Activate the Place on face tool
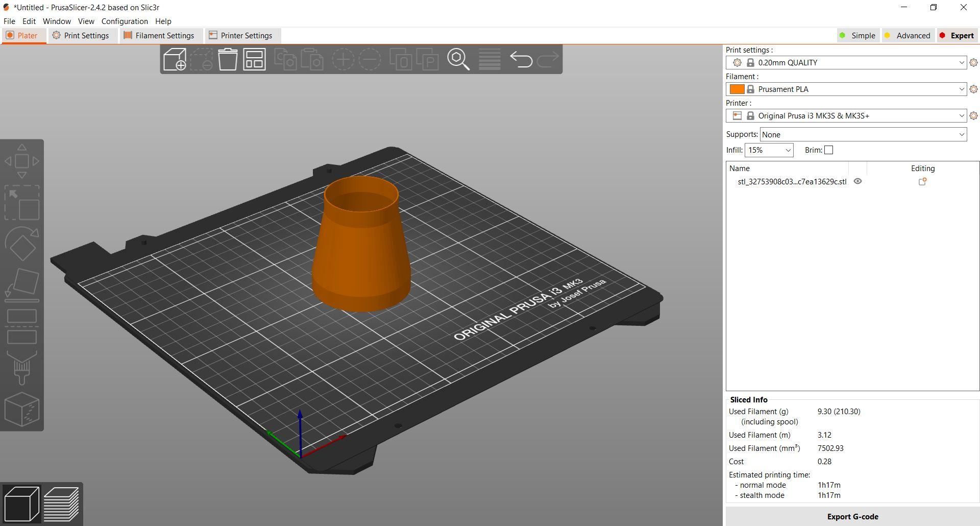The height and width of the screenshot is (526, 980). 22,283
